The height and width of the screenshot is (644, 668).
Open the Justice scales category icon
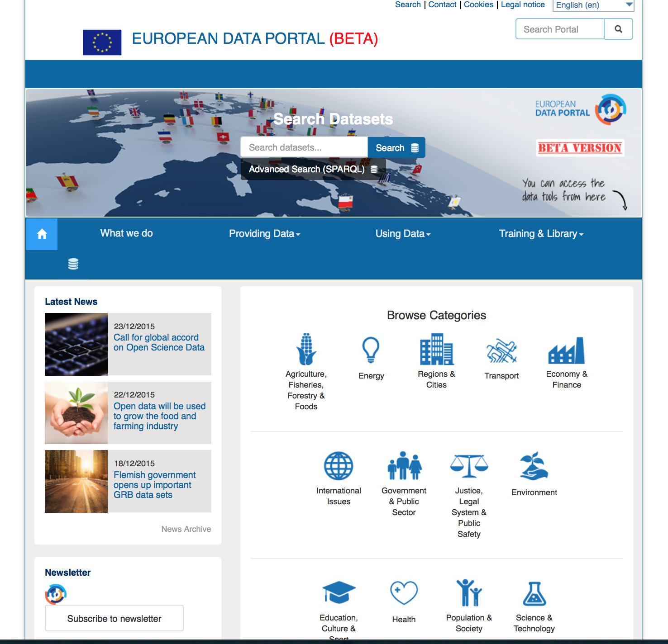(469, 466)
